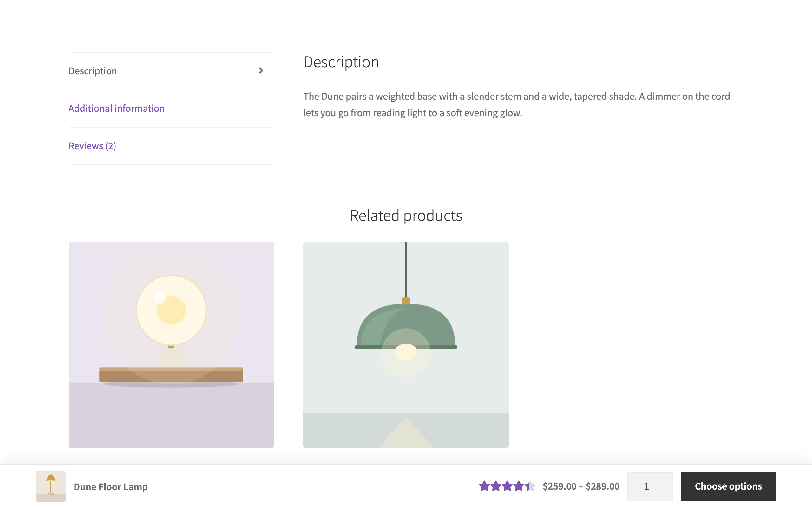Click the Choose options button
The height and width of the screenshot is (508, 812).
click(x=728, y=486)
